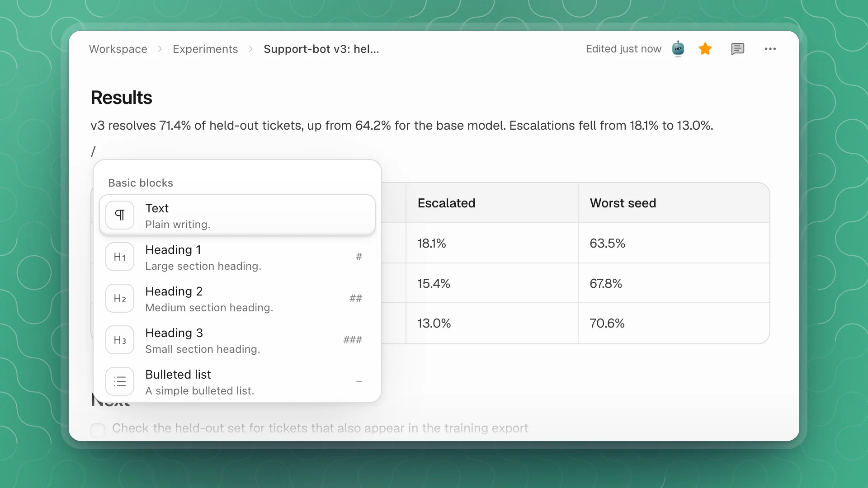Select the 13.0% table cell
868x488 pixels.
click(x=492, y=324)
